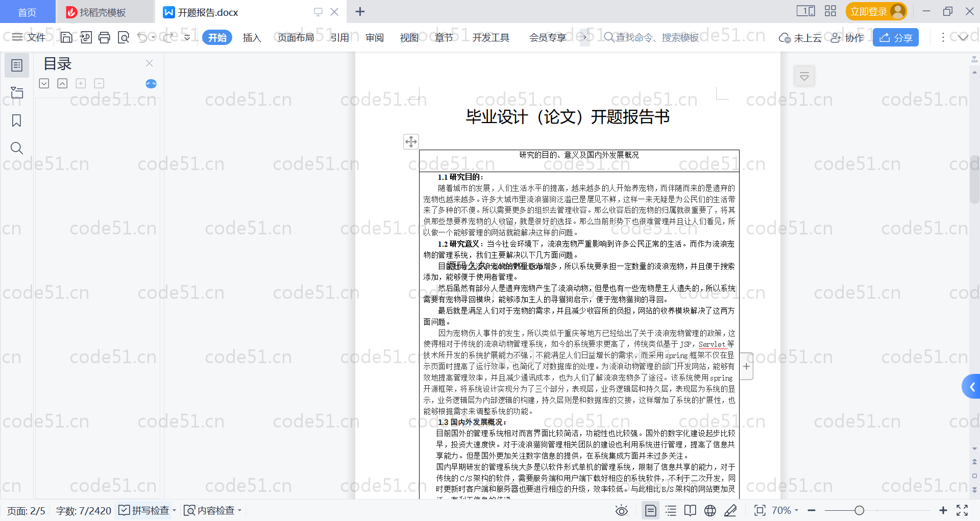Select the outline 目录 sidebar icon
Screen dimensions: 980x521
tap(17, 65)
